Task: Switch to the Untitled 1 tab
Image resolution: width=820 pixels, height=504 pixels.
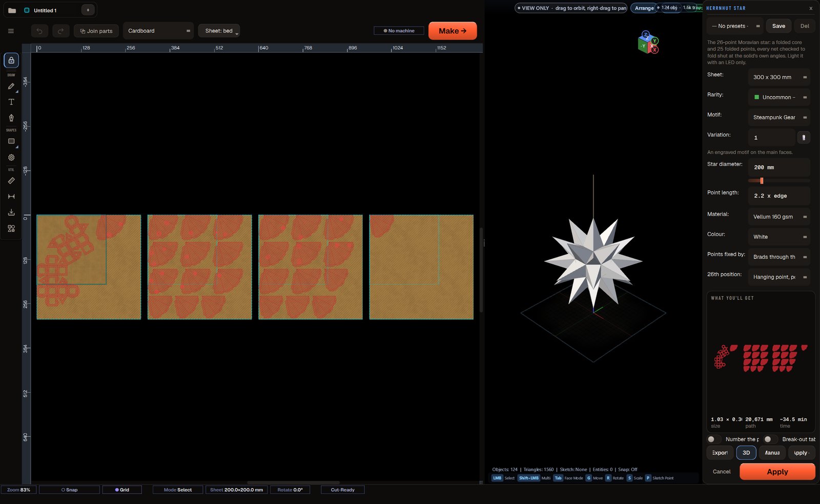Action: point(45,10)
